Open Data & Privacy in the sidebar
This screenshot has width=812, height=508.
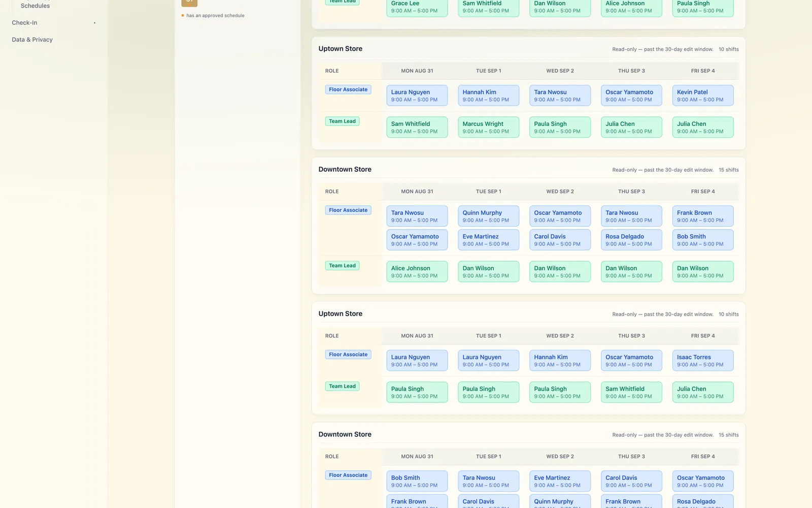point(32,40)
